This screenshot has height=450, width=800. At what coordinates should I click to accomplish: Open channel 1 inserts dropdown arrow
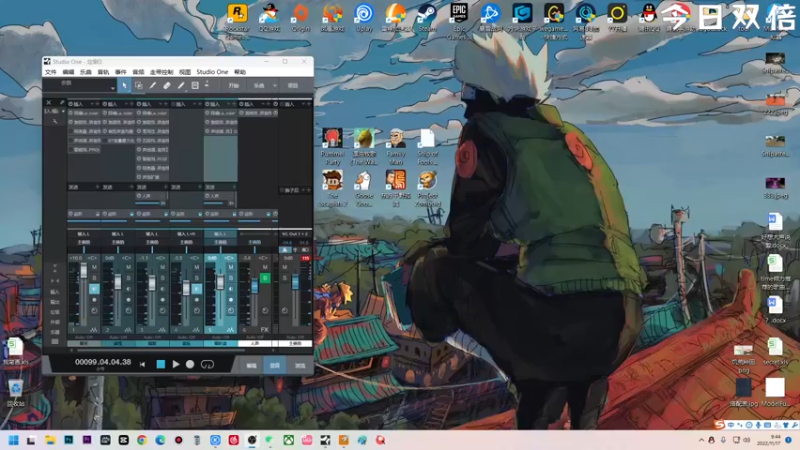tap(91, 104)
